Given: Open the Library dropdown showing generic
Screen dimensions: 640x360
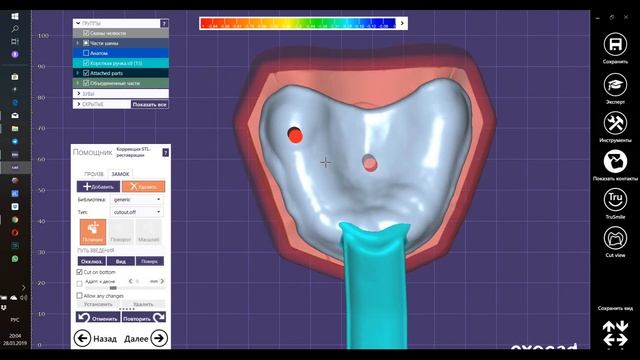Looking at the screenshot, I should click(x=136, y=200).
